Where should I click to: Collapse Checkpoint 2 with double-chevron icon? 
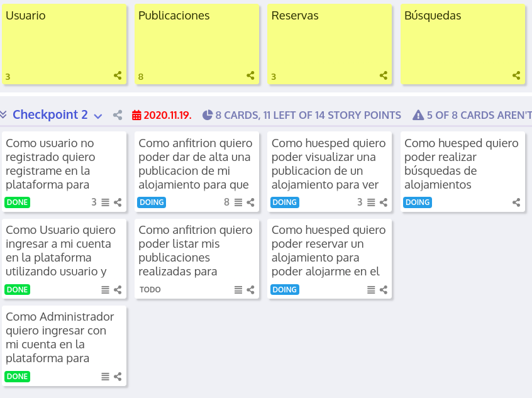pos(3,114)
